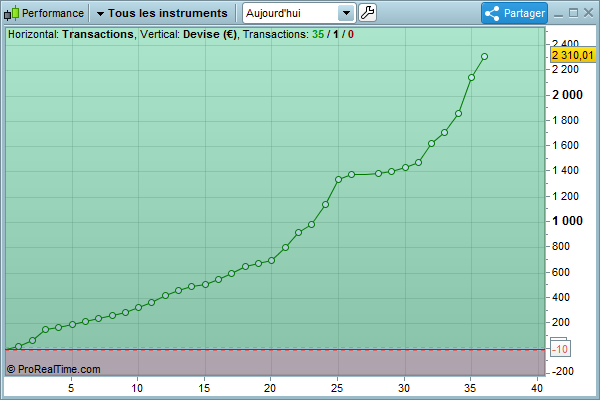Click the -10 value marker
600x400 pixels.
coord(560,349)
